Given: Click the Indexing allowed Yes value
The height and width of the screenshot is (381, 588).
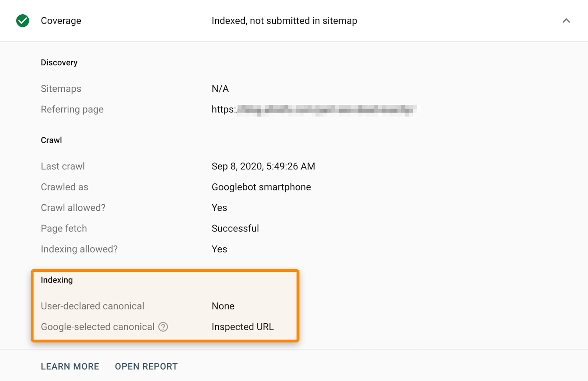Looking at the screenshot, I should [x=219, y=249].
